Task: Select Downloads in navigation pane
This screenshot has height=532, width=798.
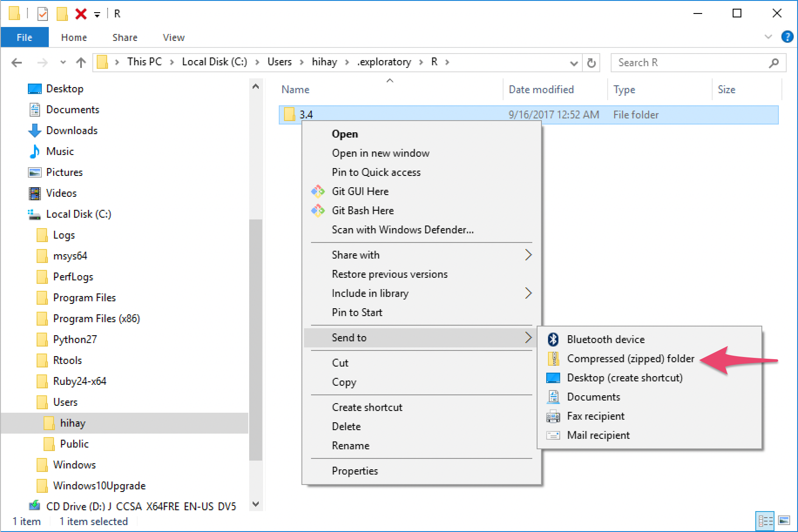Action: (71, 131)
